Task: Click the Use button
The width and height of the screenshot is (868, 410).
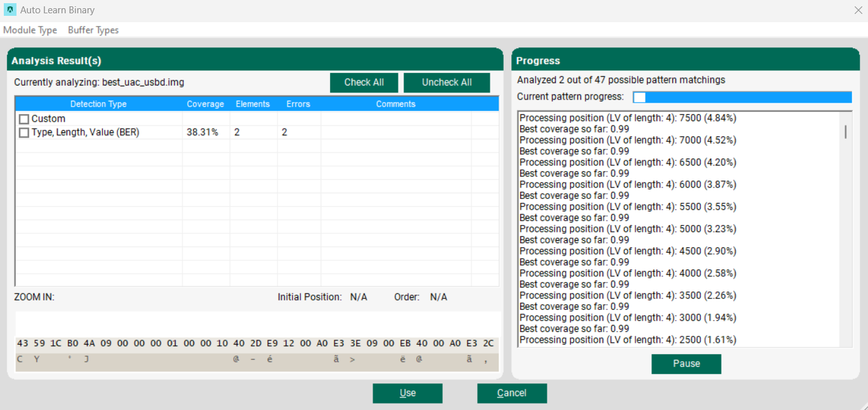Action: 407,393
